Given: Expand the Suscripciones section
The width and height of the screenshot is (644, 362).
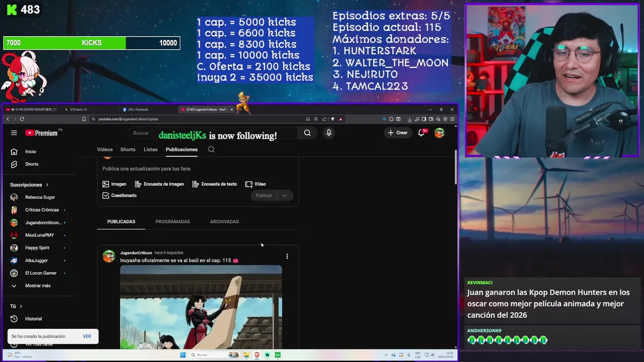Looking at the screenshot, I should coord(29,185).
